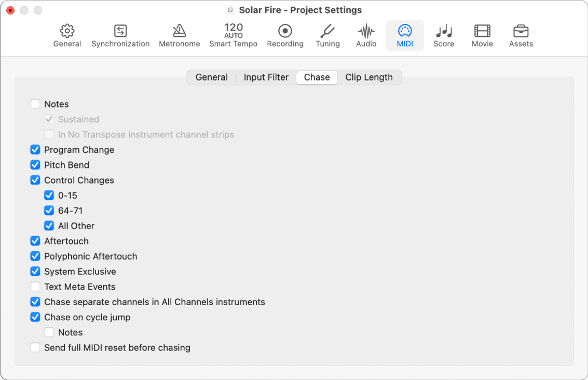Viewport: 588px width, 380px height.
Task: Uncheck the System Exclusive checkbox
Action: tap(35, 272)
